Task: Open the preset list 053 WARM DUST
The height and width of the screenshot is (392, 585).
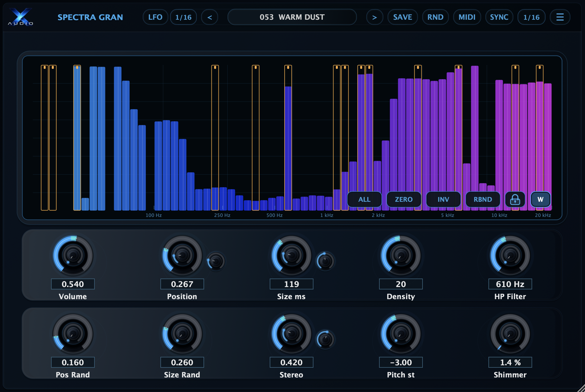Action: 292,17
